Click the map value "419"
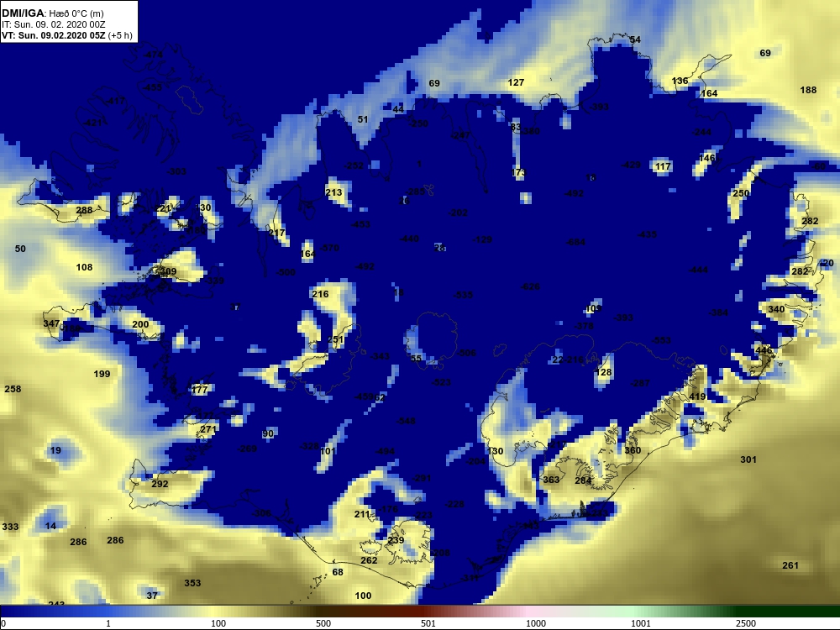Screen dimensions: 840x630 (697, 397)
